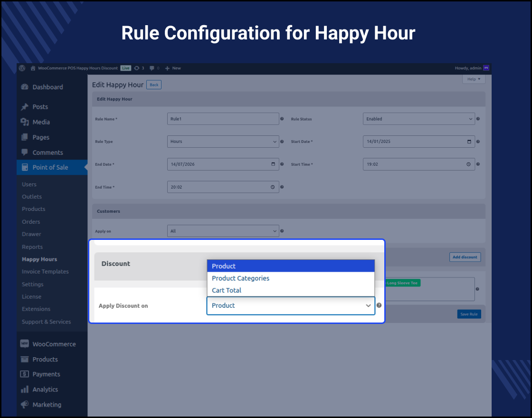
Task: Select the Point of Sale pin icon
Action: (25, 167)
